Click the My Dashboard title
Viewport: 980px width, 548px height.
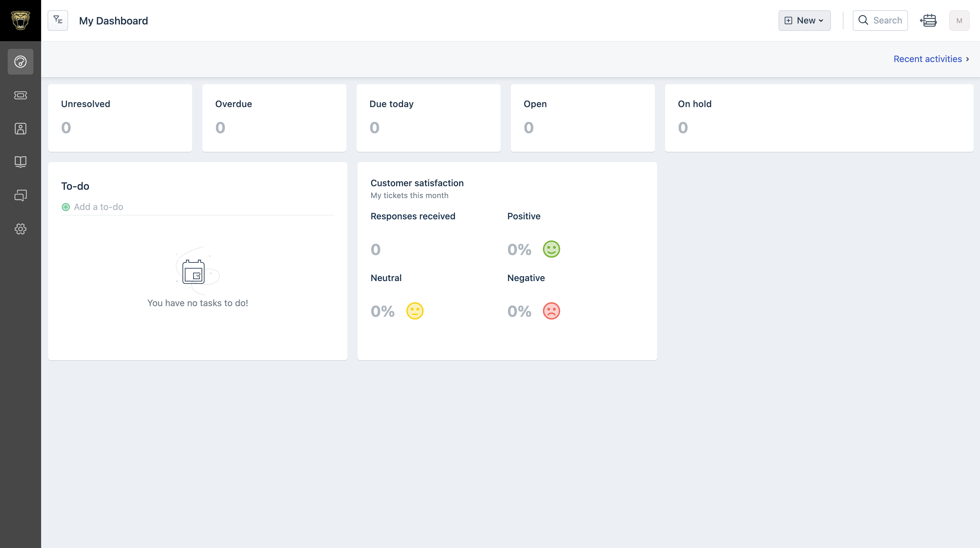tap(113, 21)
